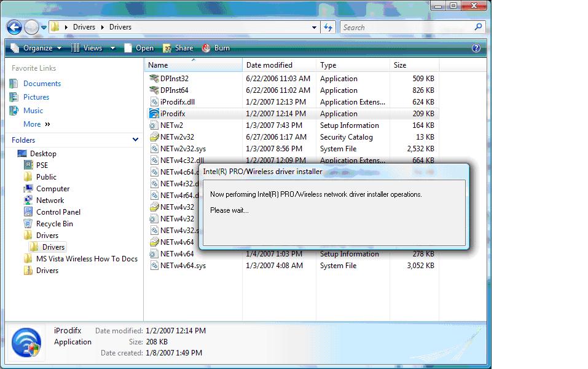Click the 'Please wait...' text in installer dialog
588x369 pixels.
coord(229,210)
